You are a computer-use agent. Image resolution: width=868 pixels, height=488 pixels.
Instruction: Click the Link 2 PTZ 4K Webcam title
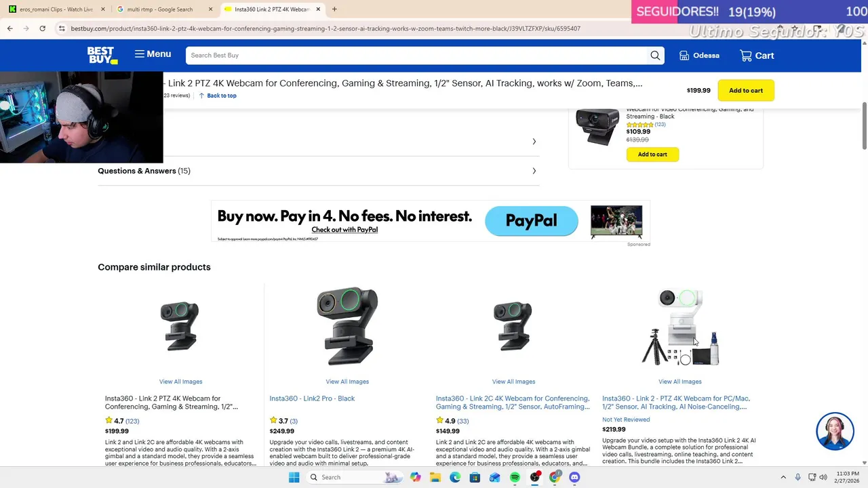pos(172,403)
